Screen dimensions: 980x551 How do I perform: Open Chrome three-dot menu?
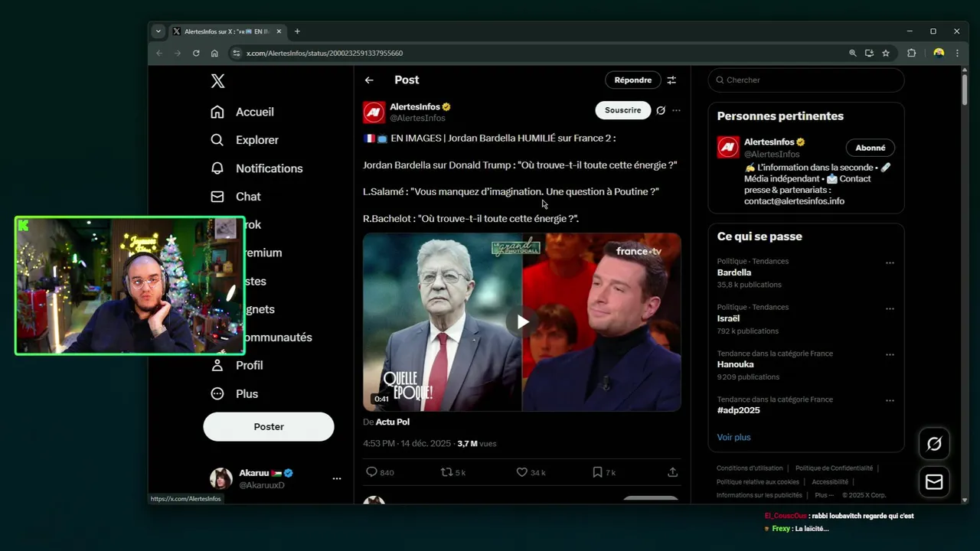click(x=957, y=53)
